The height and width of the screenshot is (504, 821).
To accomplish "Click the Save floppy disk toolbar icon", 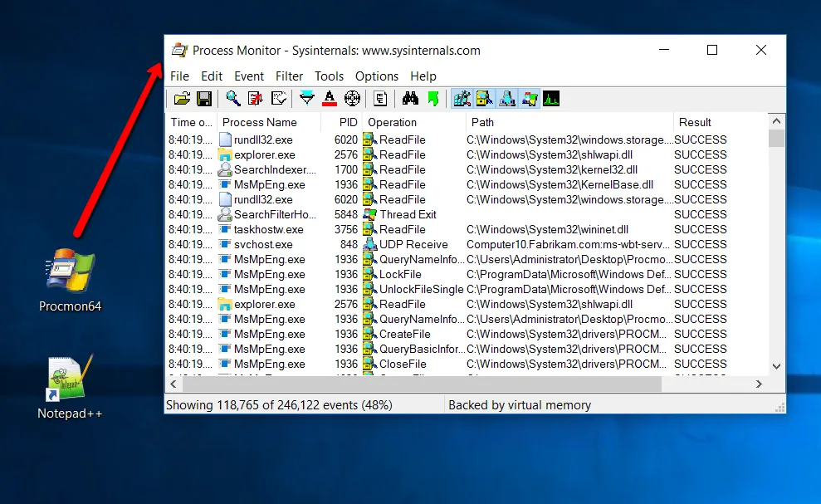I will pos(203,99).
